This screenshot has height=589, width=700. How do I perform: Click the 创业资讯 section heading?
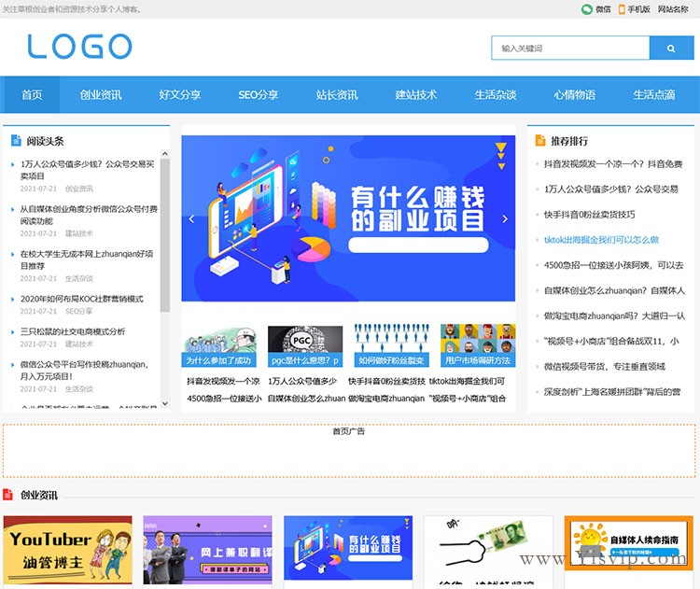pos(39,495)
